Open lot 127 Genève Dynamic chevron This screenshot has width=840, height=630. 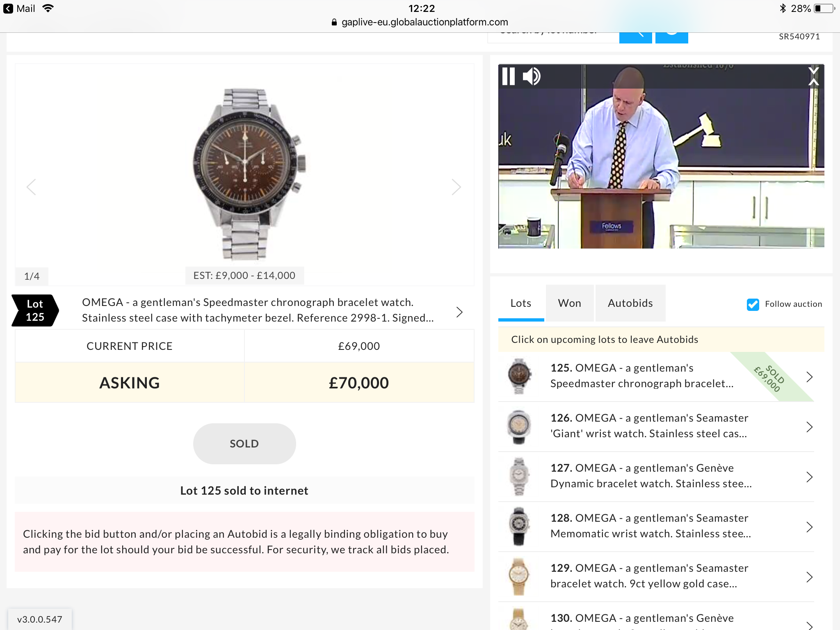click(809, 477)
